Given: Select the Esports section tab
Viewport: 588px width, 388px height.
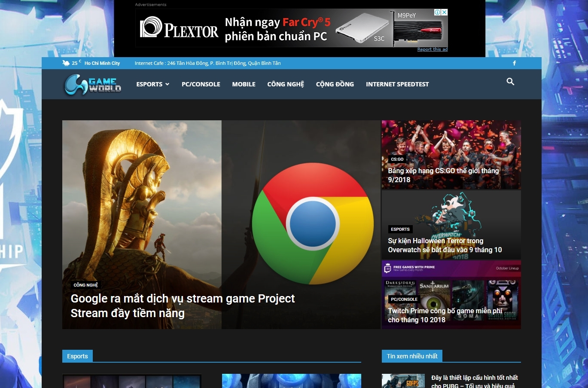Looking at the screenshot, I should [77, 356].
